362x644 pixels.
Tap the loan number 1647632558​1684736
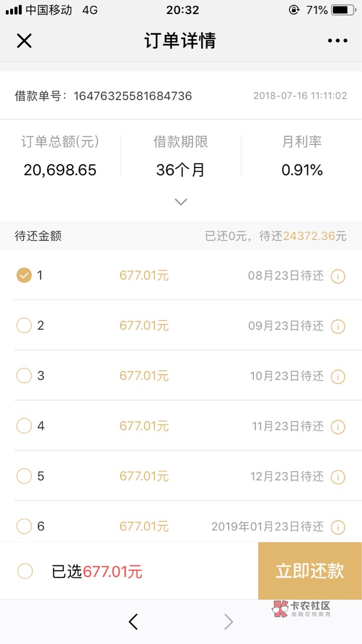pos(133,96)
